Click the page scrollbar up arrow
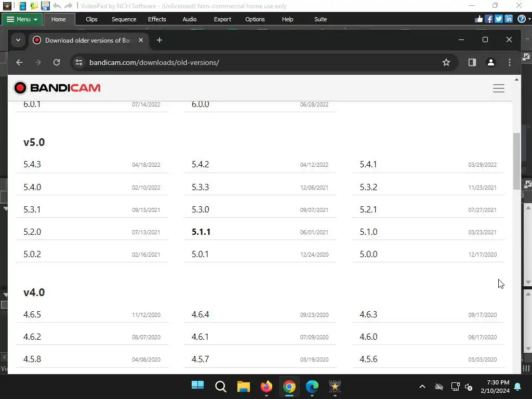This screenshot has width=532, height=399. 516,79
